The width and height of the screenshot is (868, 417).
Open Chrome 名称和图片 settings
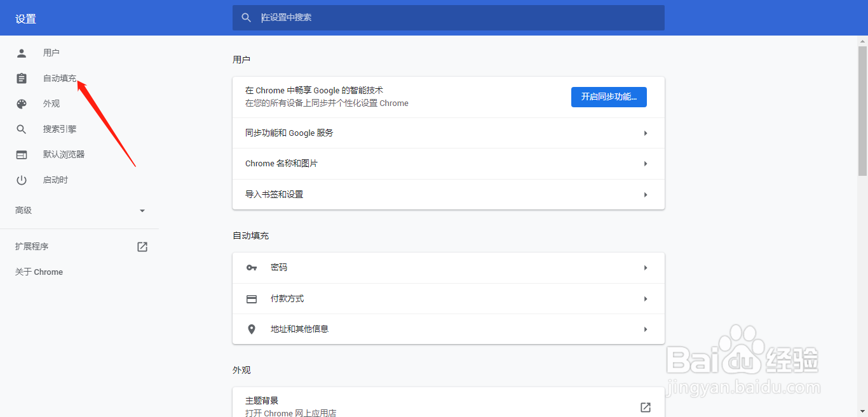448,163
